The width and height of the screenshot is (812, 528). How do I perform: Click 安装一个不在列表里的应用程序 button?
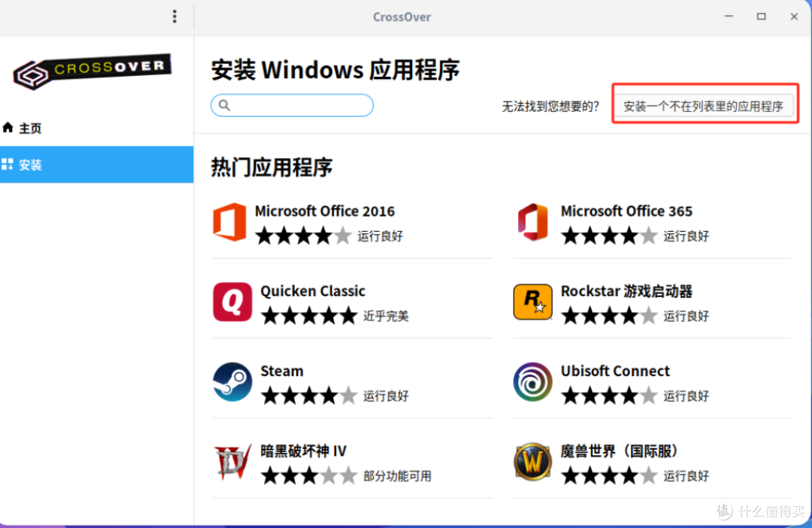(704, 105)
